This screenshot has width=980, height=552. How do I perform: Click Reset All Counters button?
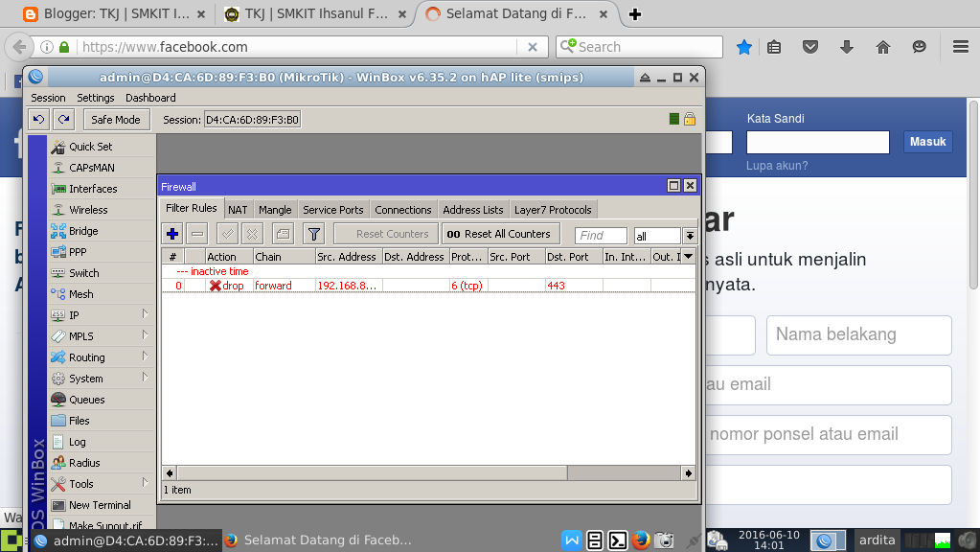tap(499, 234)
